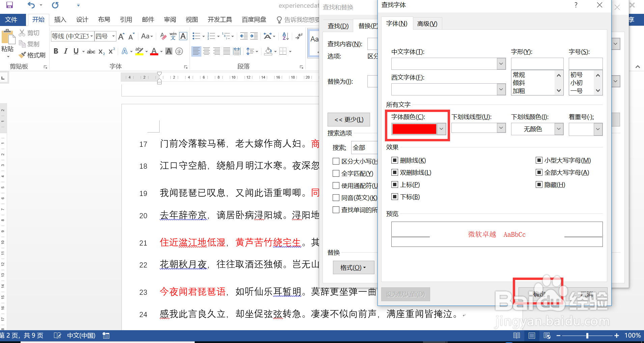
Task: Open the 设计 ribbon tab
Action: coord(82,20)
